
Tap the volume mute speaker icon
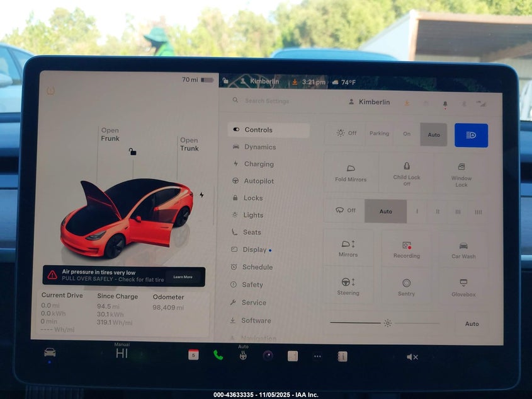[x=412, y=357]
